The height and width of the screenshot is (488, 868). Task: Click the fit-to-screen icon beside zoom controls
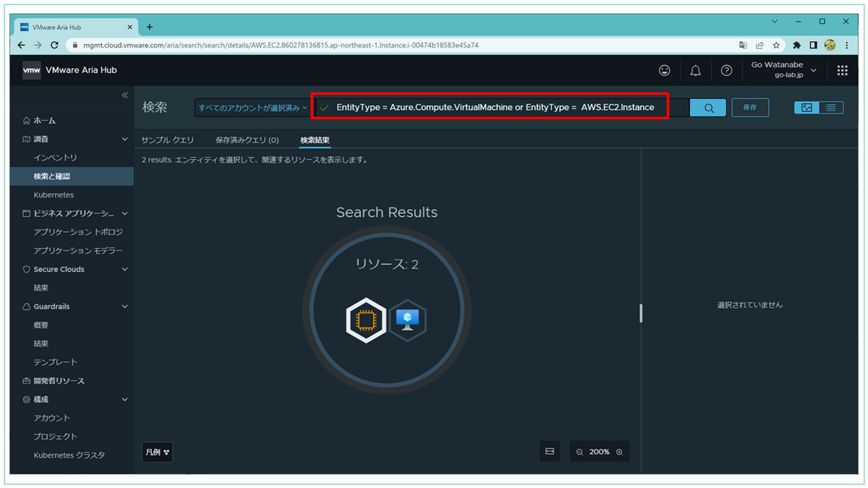tap(550, 452)
